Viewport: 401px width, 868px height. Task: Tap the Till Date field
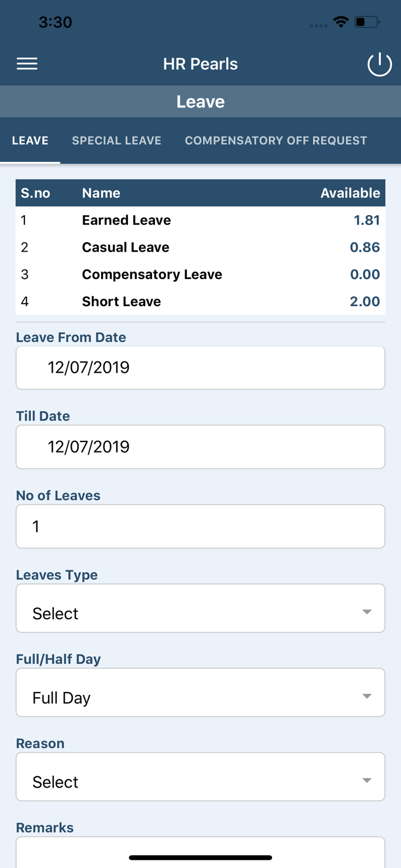pyautogui.click(x=200, y=447)
